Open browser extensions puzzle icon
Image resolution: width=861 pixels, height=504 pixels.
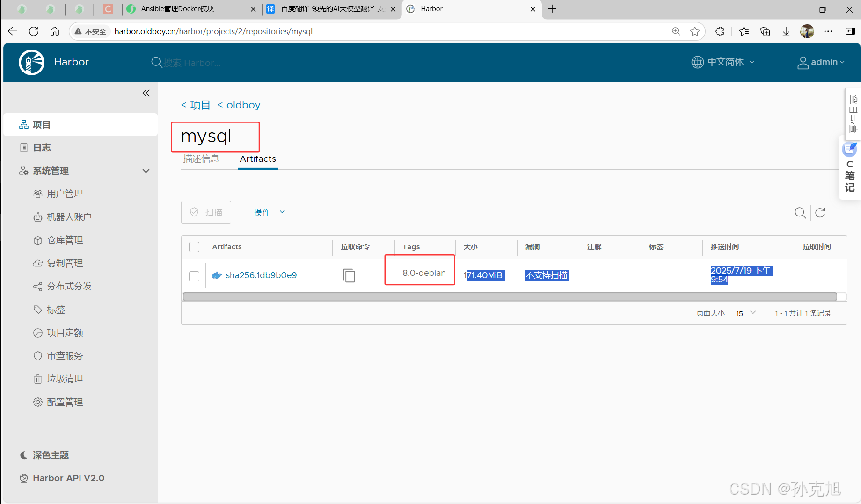[x=720, y=31]
